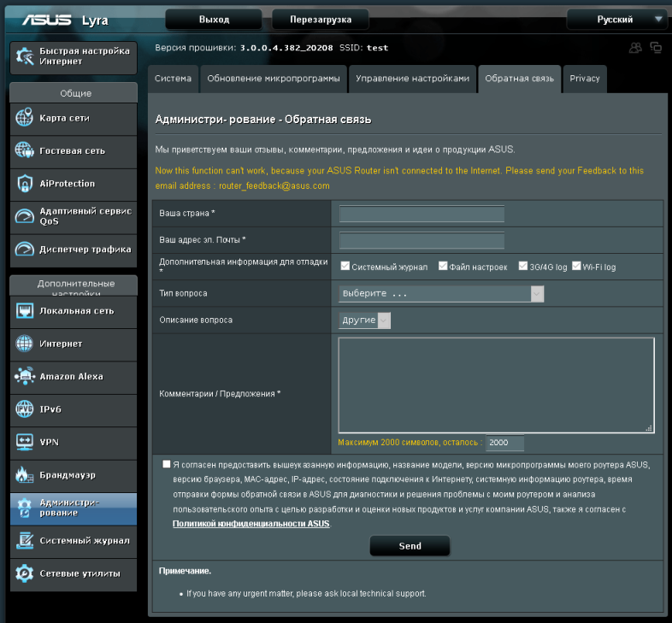Click the Firewall (Брандмауэр) flame icon
Viewport: 672px width, 623px height.
pos(25,475)
